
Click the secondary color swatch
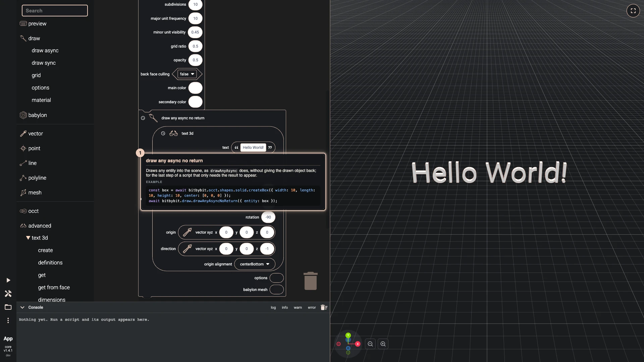tap(195, 102)
